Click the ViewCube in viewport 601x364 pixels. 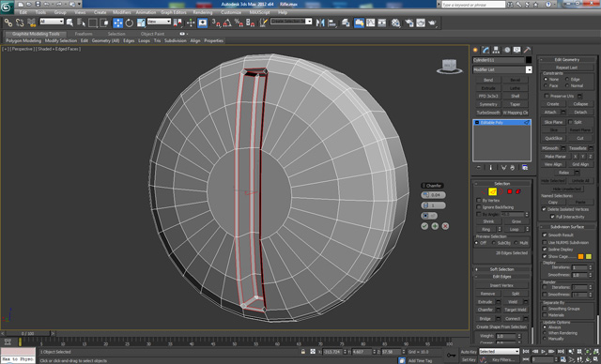(x=449, y=66)
